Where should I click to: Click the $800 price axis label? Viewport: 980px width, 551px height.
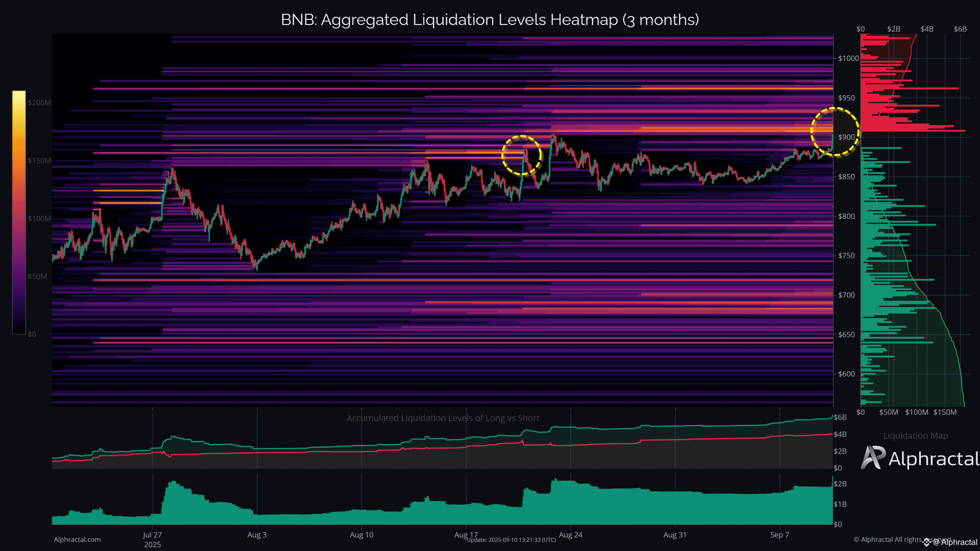tap(847, 216)
